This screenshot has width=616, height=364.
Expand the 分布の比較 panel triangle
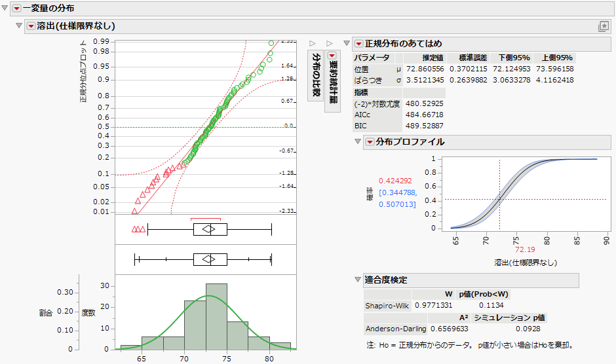click(x=313, y=44)
